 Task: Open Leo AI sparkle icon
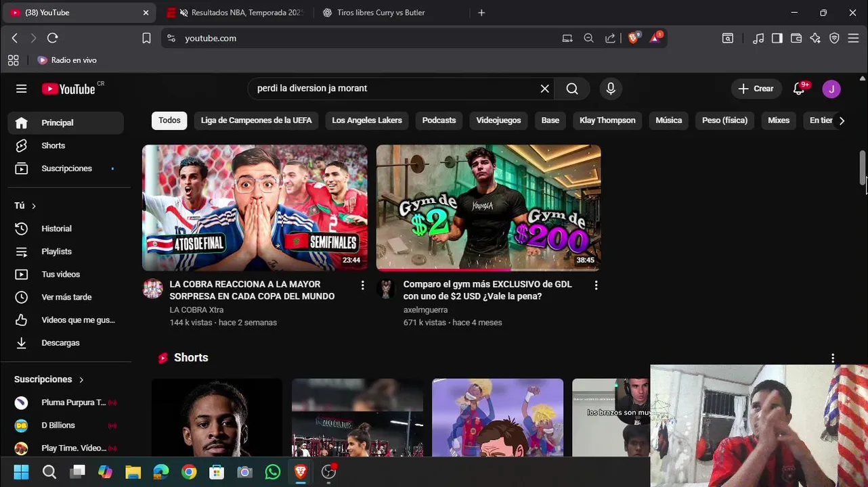(815, 39)
